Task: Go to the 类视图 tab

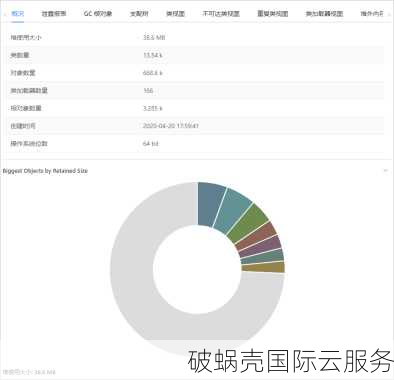Action: (x=175, y=14)
